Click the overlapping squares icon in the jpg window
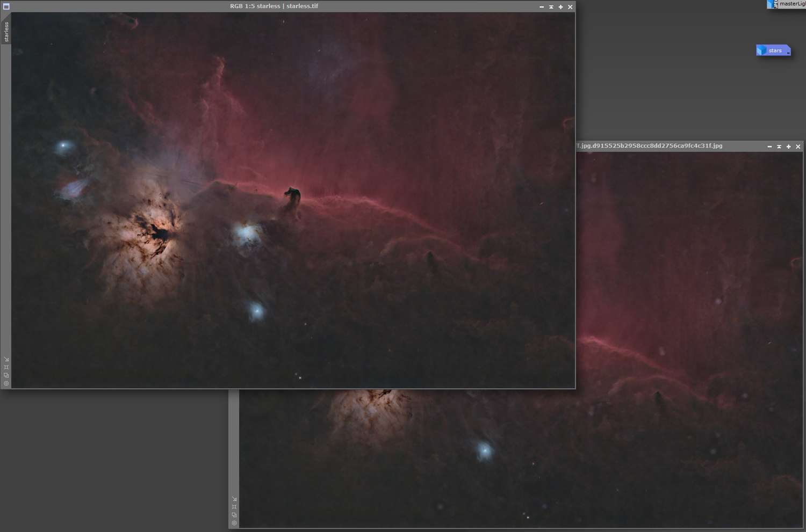Image resolution: width=806 pixels, height=532 pixels. coord(234,515)
